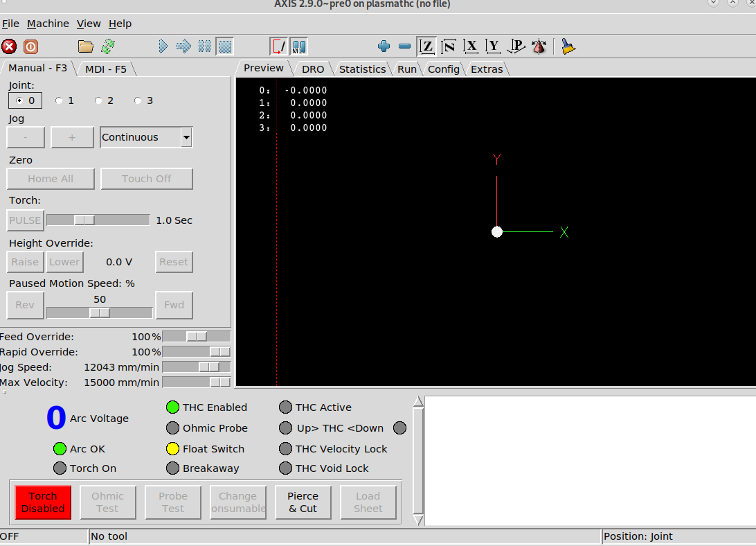756x546 pixels.
Task: Toggle block delete skip-lines icon
Action: 278,47
